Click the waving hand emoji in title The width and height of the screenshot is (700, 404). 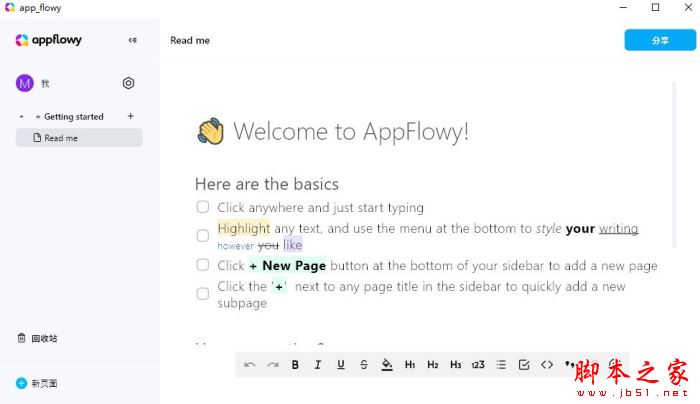210,131
